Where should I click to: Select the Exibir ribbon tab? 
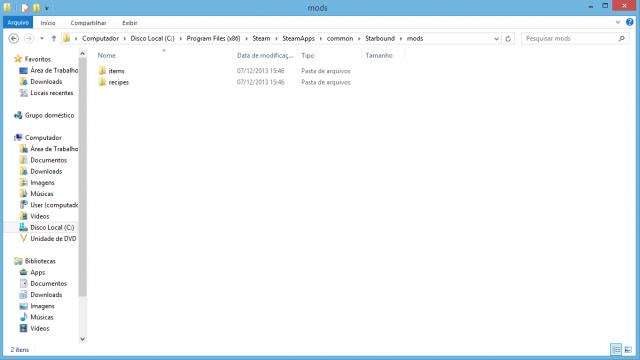point(129,23)
